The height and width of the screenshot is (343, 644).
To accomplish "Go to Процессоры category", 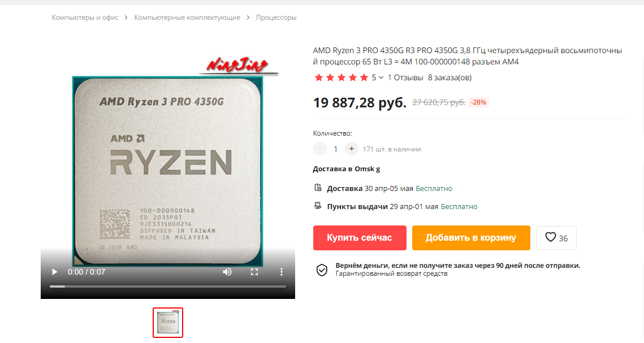I will (276, 18).
